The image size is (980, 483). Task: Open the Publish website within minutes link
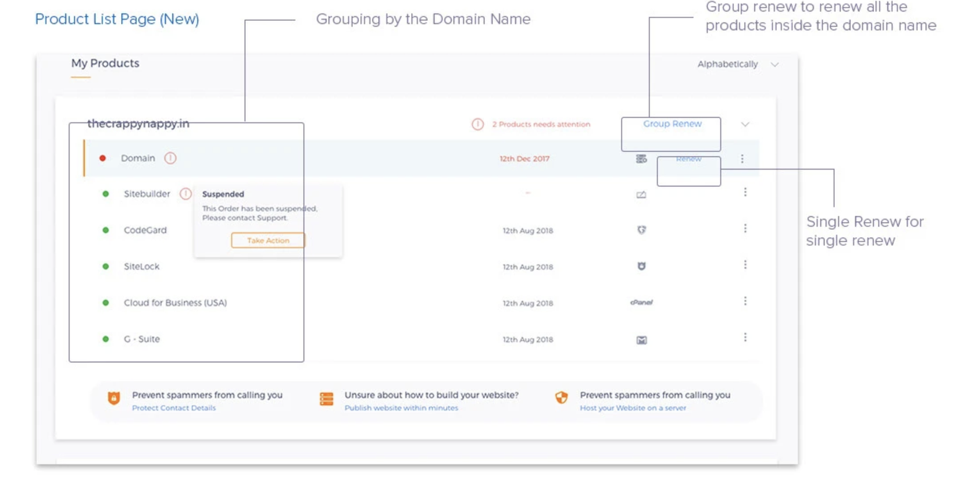[401, 408]
